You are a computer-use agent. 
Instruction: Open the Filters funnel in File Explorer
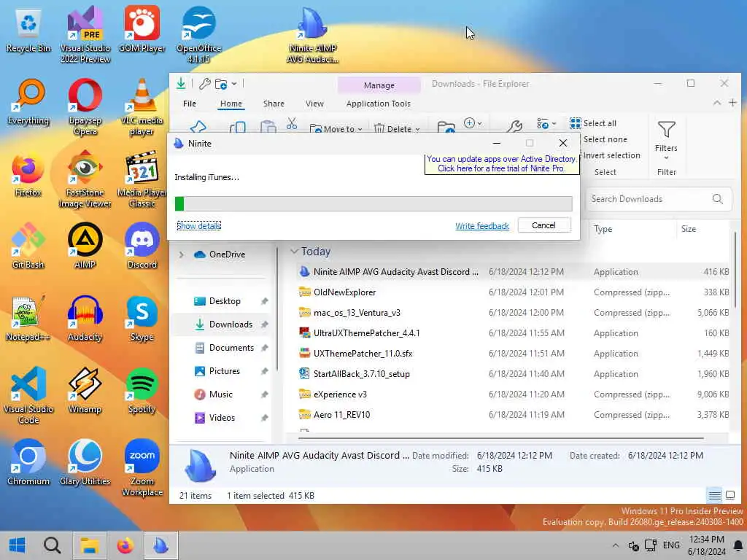[x=666, y=139]
